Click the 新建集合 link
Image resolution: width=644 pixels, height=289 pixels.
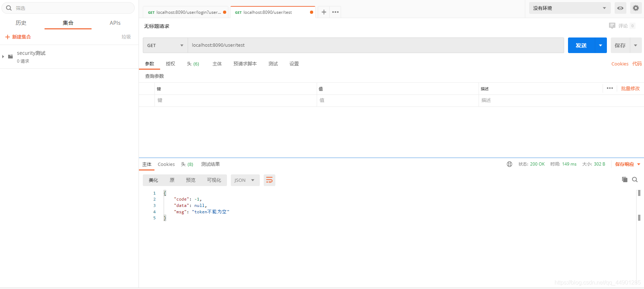click(22, 37)
